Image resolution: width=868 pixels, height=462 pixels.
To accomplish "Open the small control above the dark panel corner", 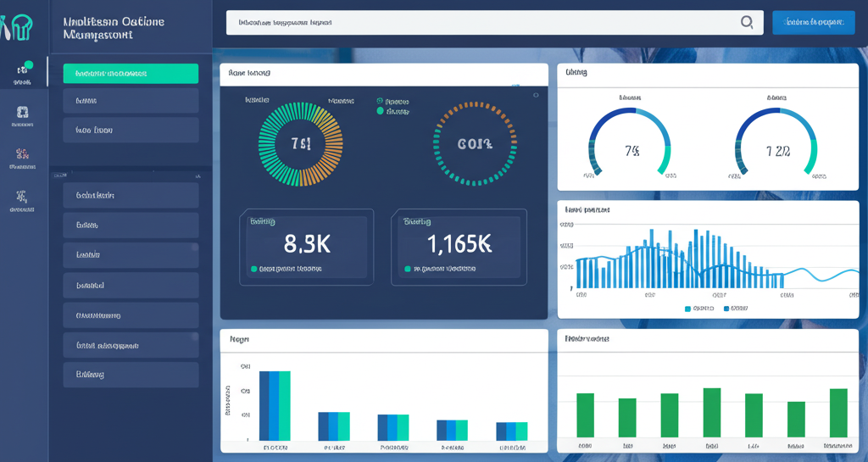I will point(515,85).
